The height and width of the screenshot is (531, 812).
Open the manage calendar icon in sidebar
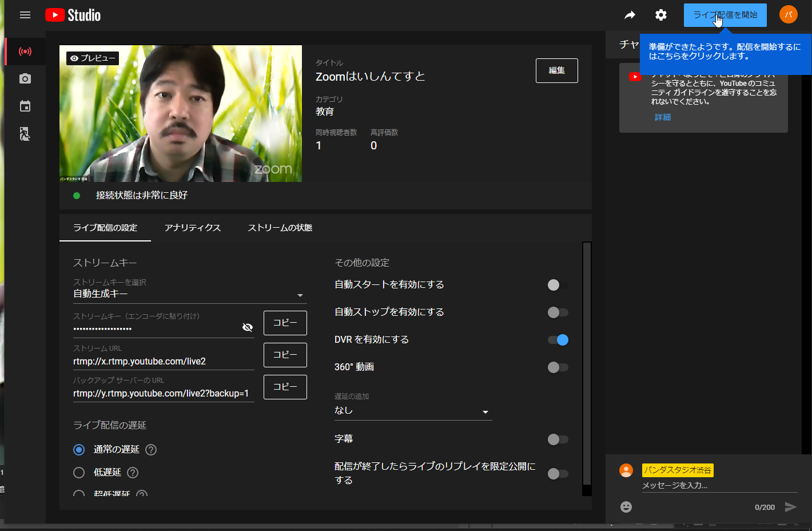point(25,106)
